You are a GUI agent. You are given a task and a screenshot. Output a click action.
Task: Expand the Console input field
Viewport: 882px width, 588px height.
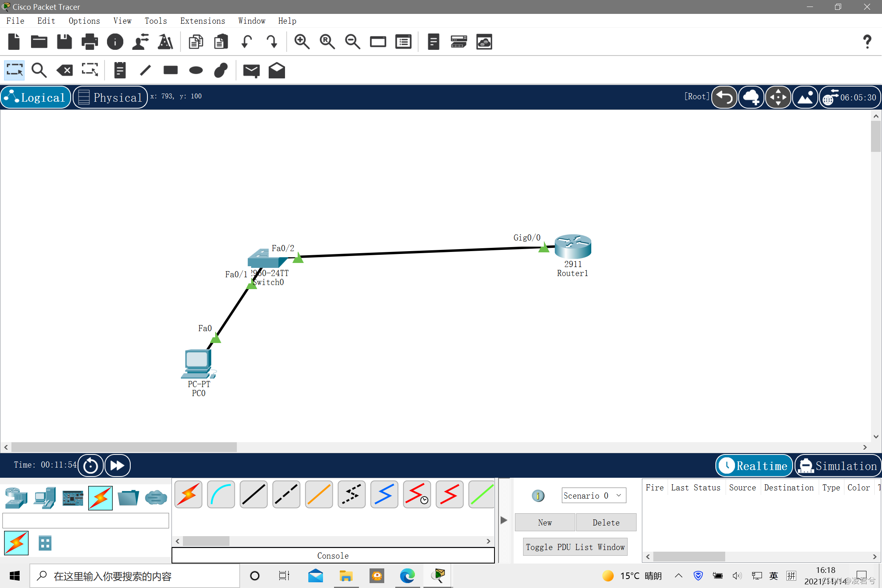333,555
